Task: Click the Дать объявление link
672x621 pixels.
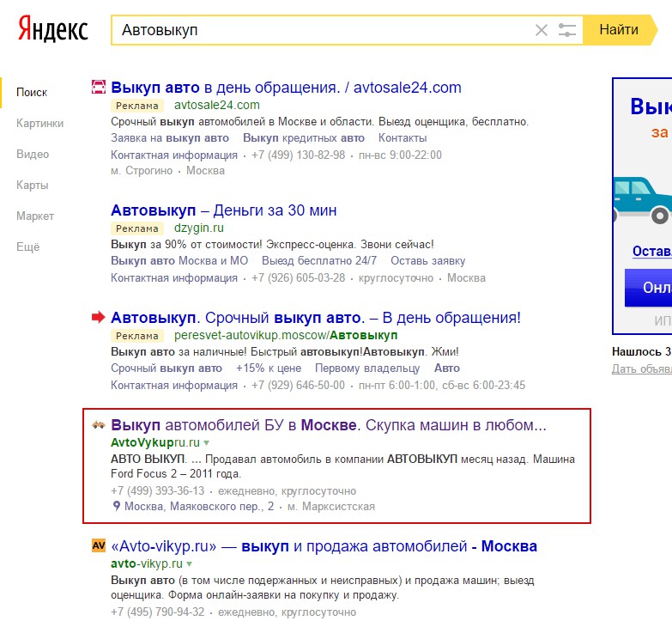Action: pos(642,368)
